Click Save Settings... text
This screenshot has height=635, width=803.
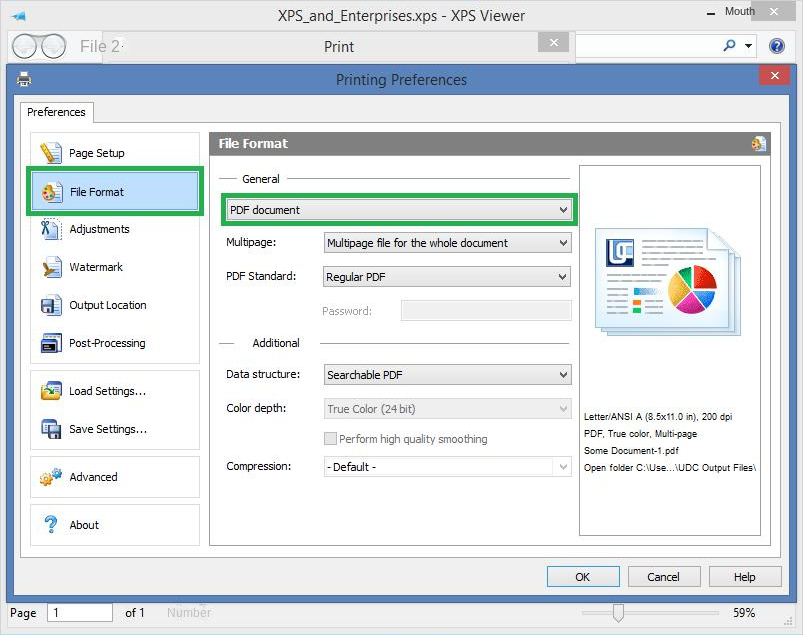point(108,429)
